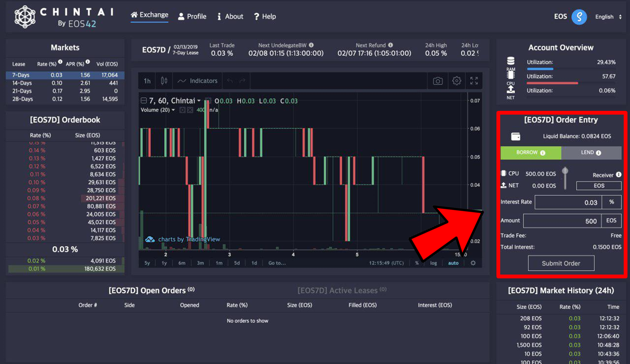Select the 28-Days market row

pos(65,99)
